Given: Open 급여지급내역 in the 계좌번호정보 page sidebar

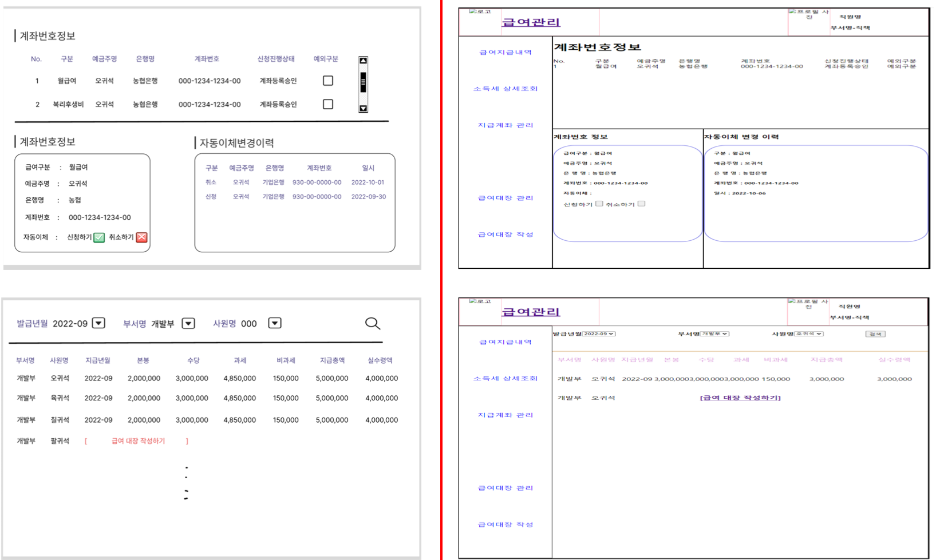Looking at the screenshot, I should (x=505, y=52).
